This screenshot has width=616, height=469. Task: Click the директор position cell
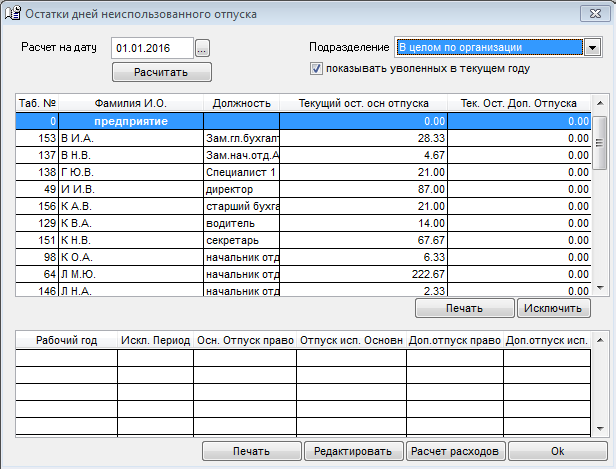coord(242,189)
